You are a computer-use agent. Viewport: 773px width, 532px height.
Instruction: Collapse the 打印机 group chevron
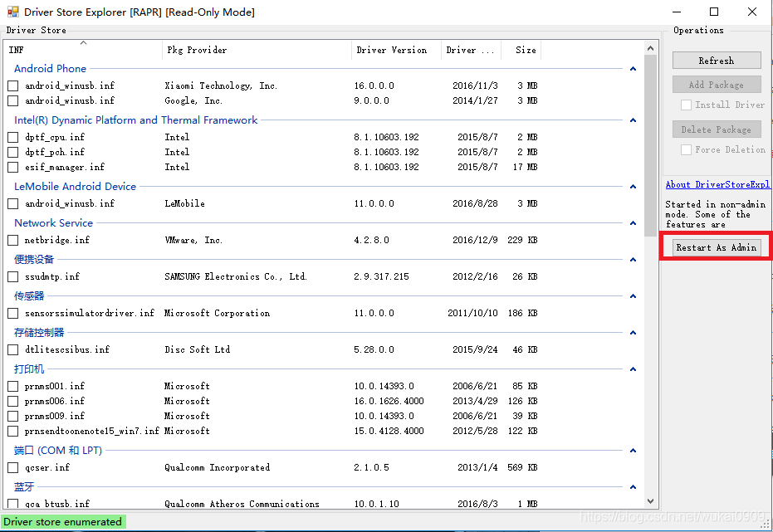point(633,369)
